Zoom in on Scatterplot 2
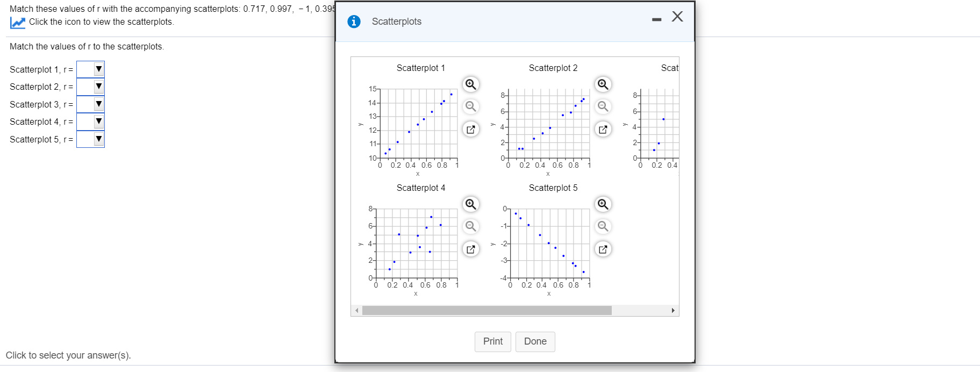The height and width of the screenshot is (372, 980). 603,84
